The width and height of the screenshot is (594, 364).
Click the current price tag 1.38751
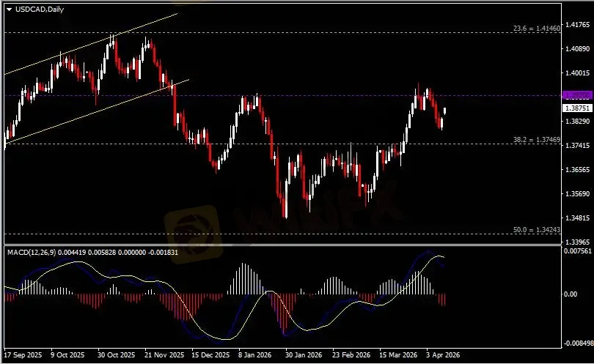[577, 108]
